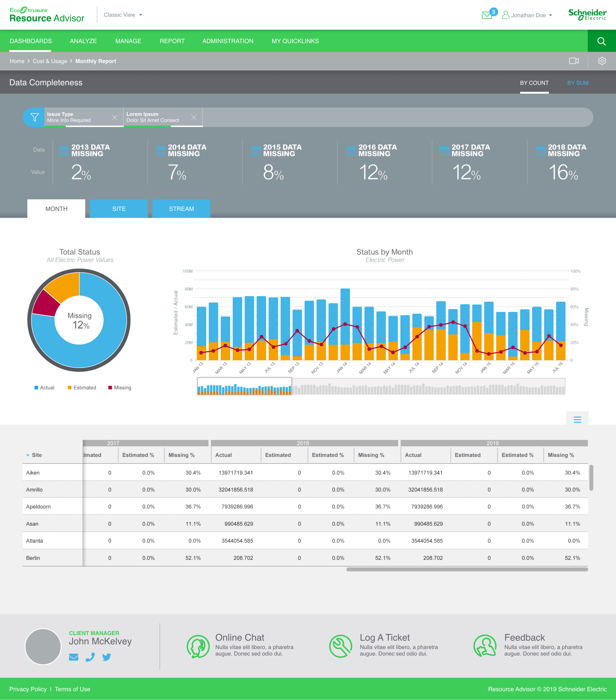Sort table using the Site column arrow

(28, 455)
